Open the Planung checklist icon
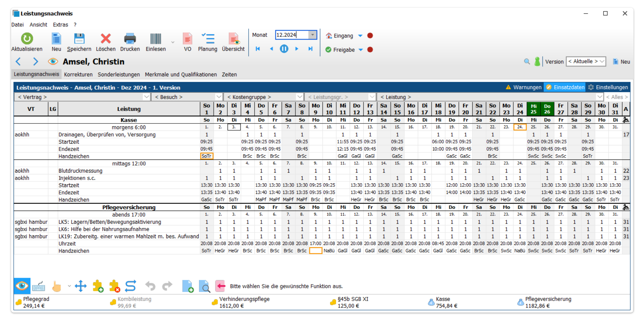This screenshot has height=329, width=644. coord(208,39)
